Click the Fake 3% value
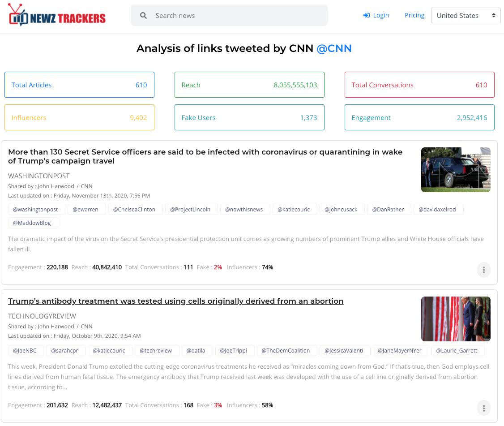Screen dimensions: 504x426 click(218, 405)
